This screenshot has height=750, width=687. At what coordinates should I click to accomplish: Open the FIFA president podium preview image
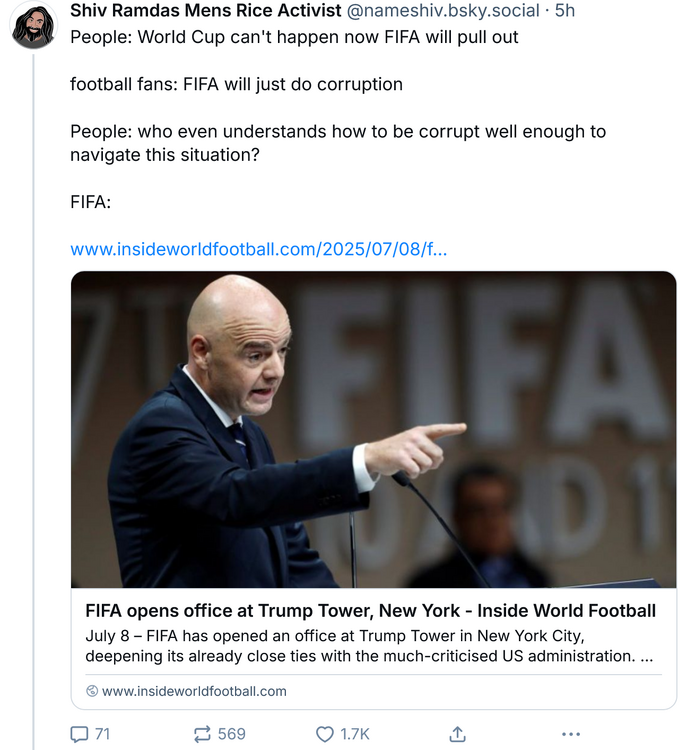373,429
